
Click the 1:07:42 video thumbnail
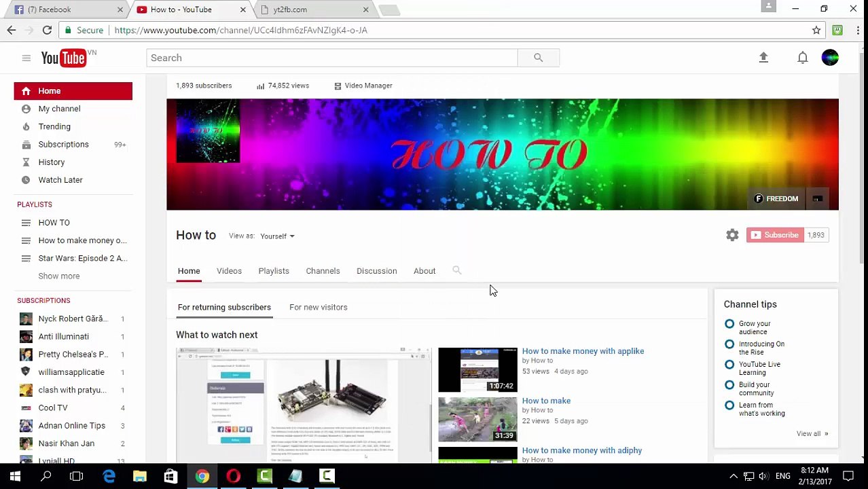477,370
